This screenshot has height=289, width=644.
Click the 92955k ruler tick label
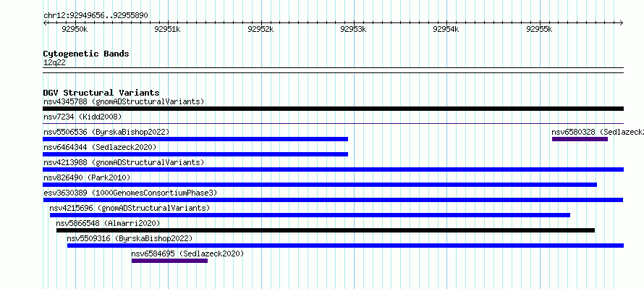coord(539,29)
